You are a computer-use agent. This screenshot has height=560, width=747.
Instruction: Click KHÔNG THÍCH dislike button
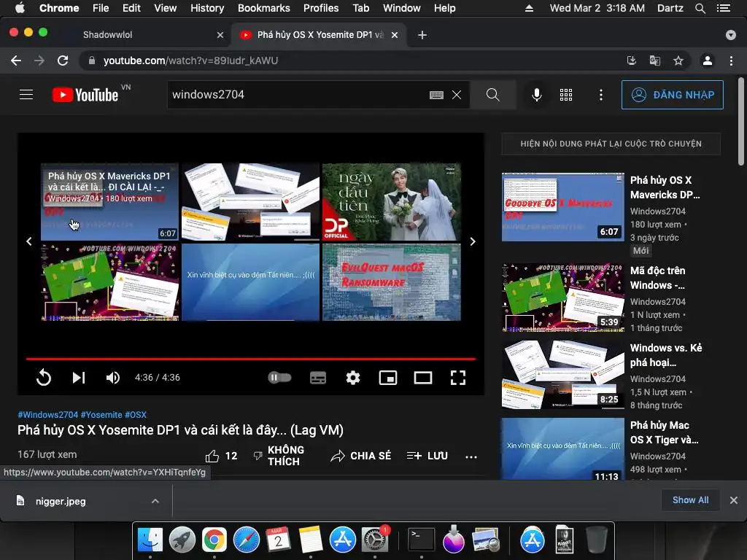coord(279,456)
